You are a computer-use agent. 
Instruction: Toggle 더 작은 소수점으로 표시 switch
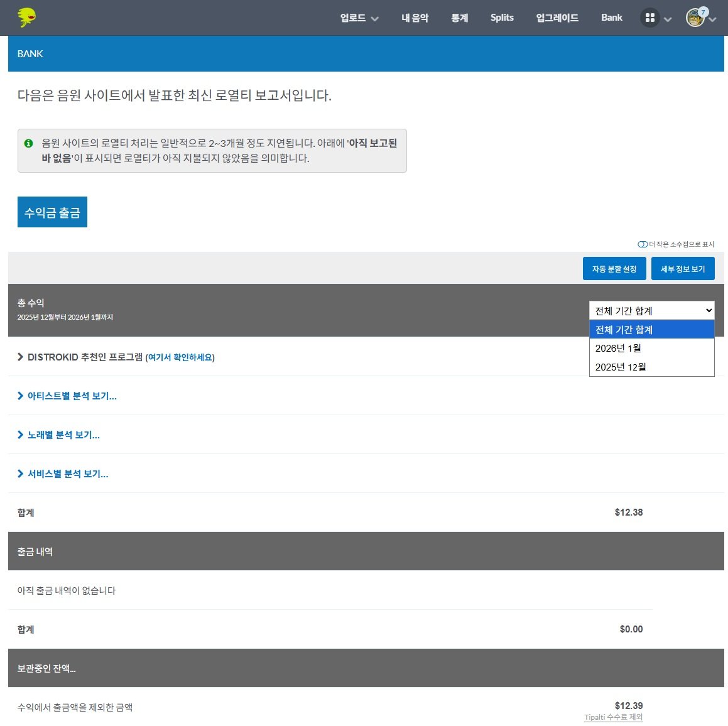(x=643, y=244)
